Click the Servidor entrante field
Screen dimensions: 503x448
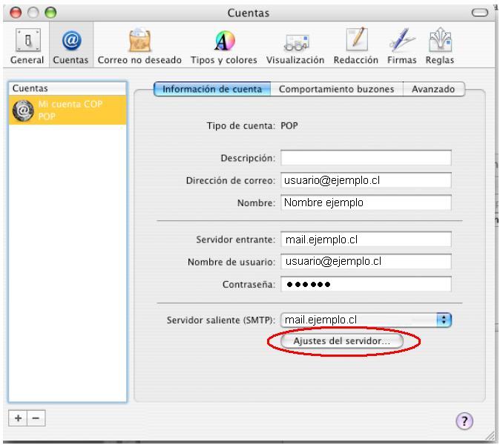pyautogui.click(x=366, y=240)
